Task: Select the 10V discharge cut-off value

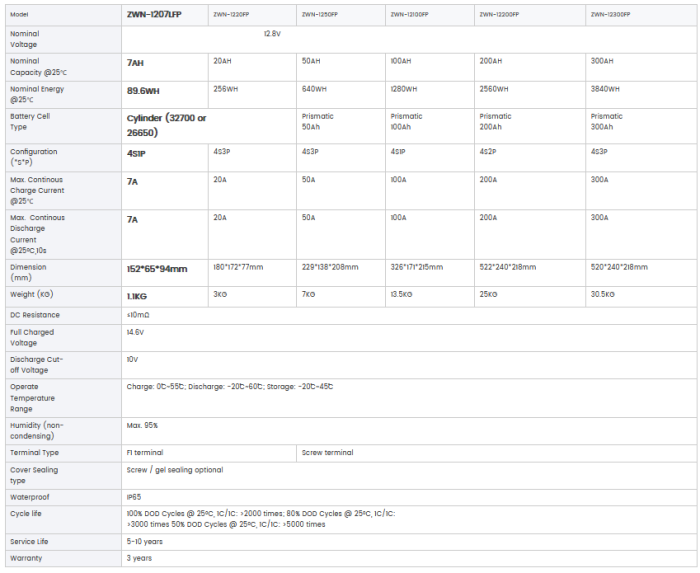Action: [132, 357]
